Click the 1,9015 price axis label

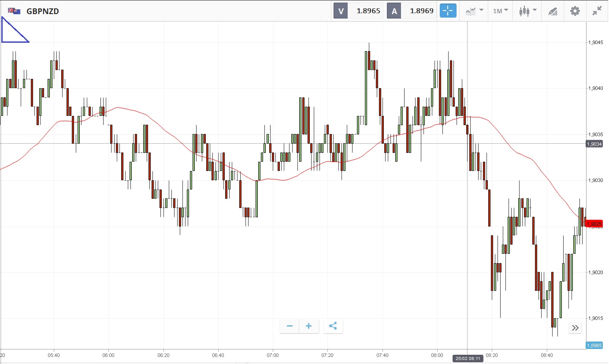pyautogui.click(x=595, y=318)
